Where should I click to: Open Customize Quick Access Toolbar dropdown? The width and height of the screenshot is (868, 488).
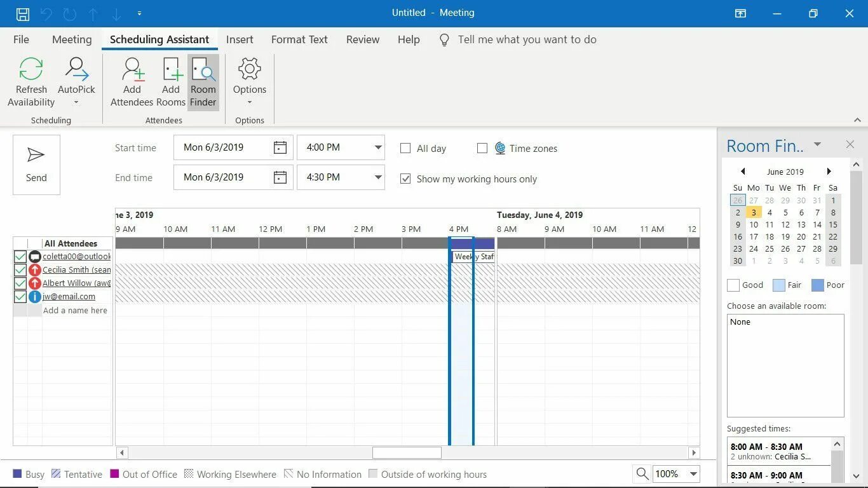click(x=139, y=13)
